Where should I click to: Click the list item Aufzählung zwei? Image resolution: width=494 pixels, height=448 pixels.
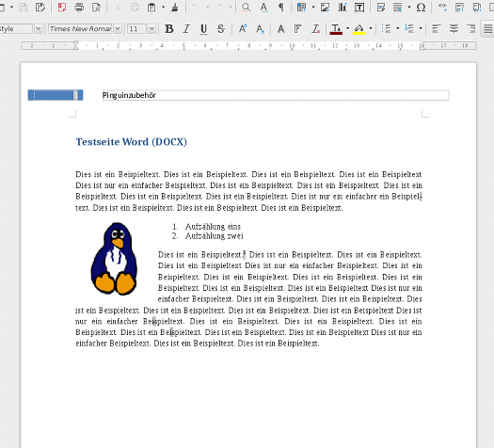point(215,236)
